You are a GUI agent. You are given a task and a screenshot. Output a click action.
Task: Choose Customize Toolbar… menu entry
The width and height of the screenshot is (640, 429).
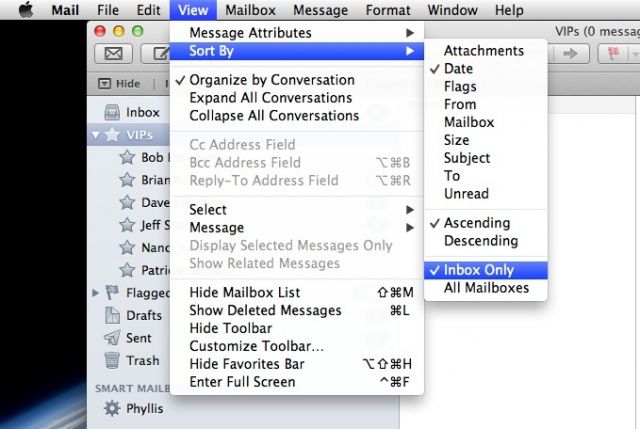pos(257,346)
